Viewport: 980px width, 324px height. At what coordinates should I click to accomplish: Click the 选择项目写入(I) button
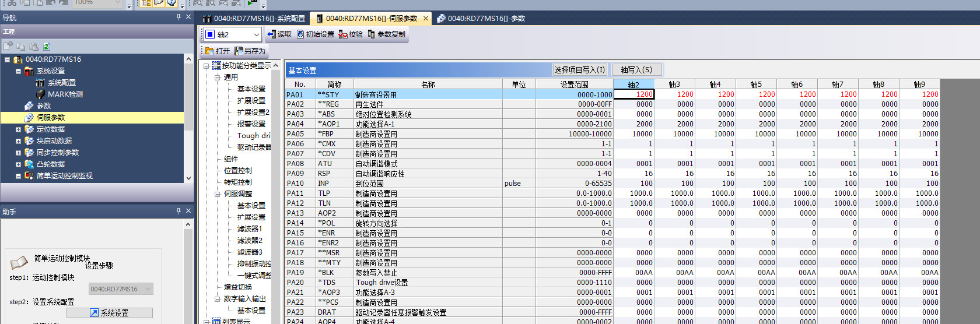[579, 70]
